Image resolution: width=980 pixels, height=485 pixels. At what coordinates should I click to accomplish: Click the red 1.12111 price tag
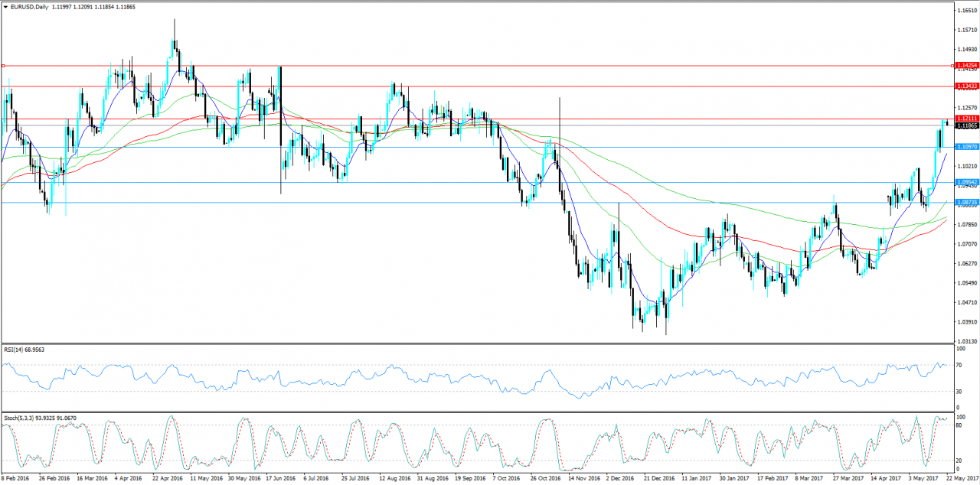[967, 119]
